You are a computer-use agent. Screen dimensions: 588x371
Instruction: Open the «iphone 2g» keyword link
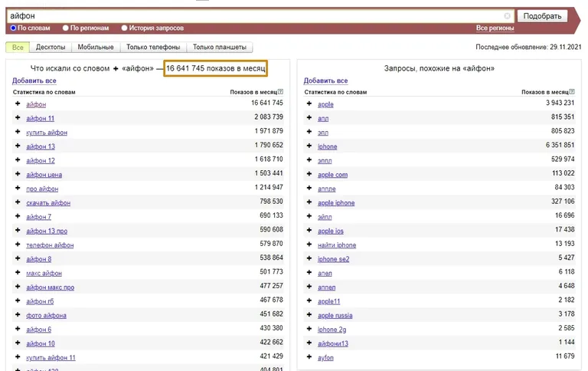point(332,330)
